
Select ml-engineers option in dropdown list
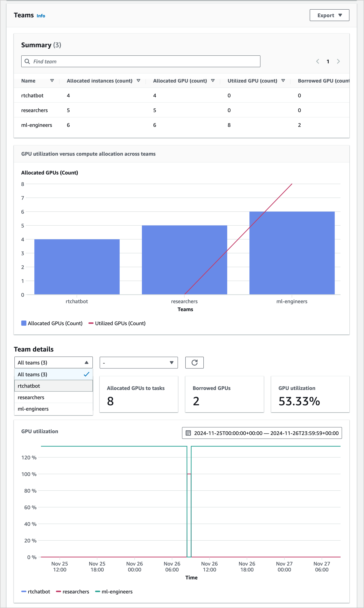[54, 409]
